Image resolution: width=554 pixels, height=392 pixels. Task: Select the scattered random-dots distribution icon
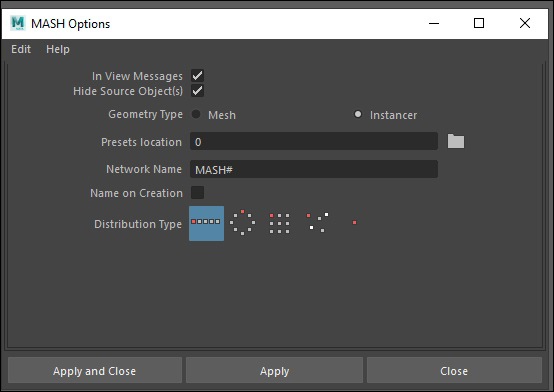pyautogui.click(x=317, y=223)
